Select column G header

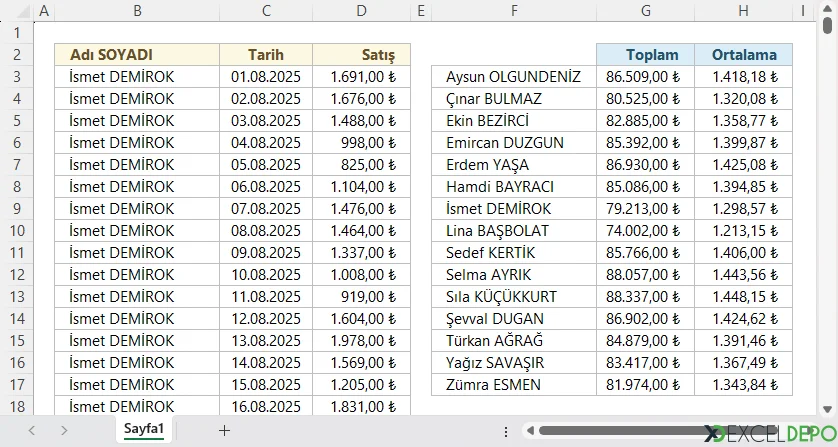pos(645,11)
